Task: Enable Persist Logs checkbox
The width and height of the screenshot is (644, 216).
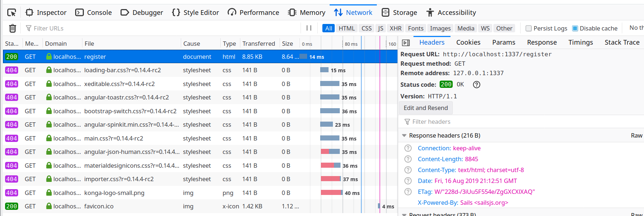Action: coord(529,28)
